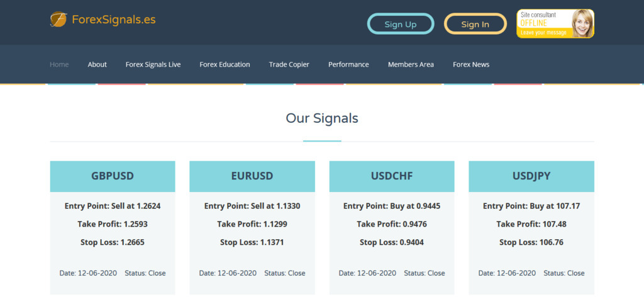Click the ForexSignals.es brand name text

[x=114, y=20]
